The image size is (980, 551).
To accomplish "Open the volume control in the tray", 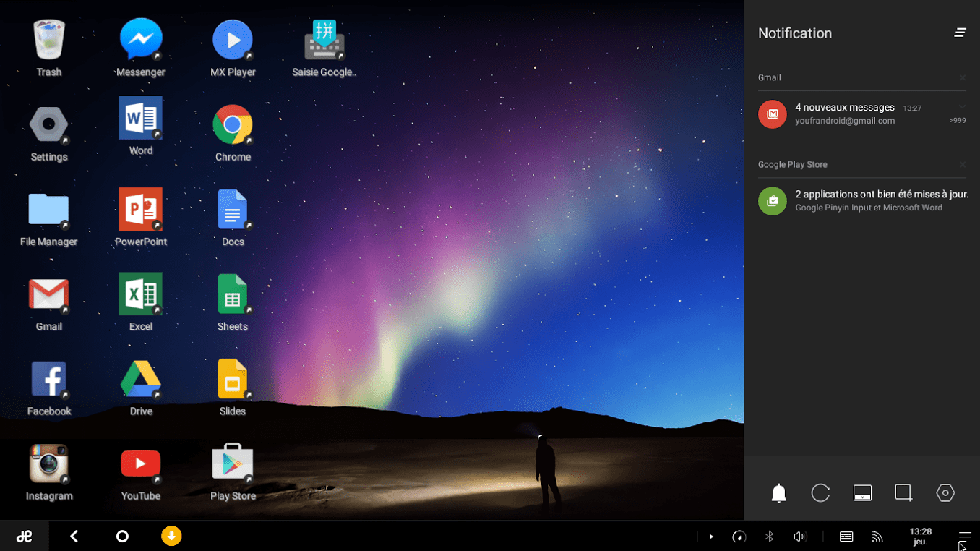I will 799,537.
